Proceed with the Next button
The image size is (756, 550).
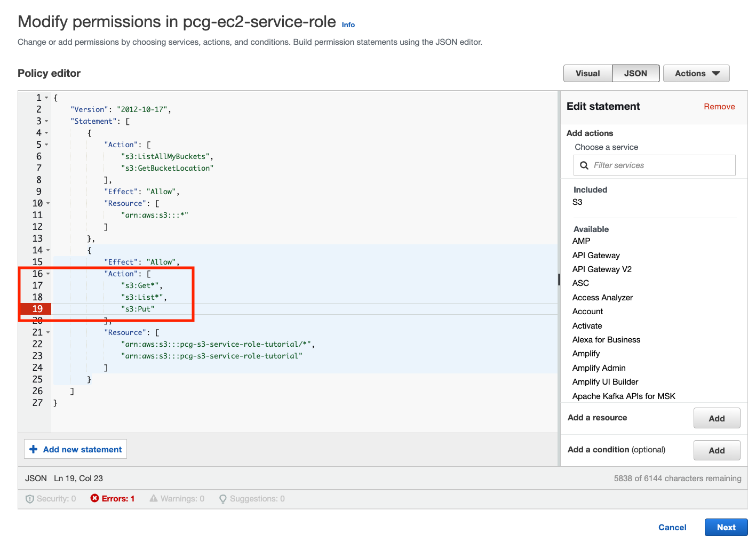tap(726, 528)
